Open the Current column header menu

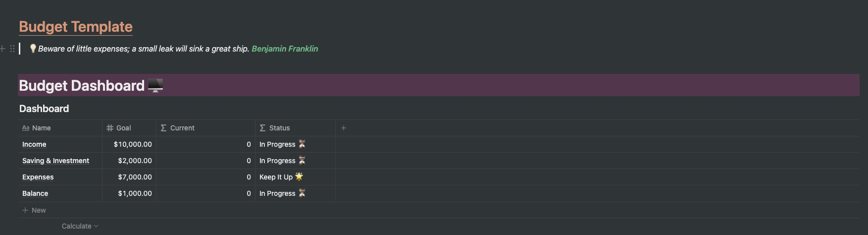tap(182, 128)
